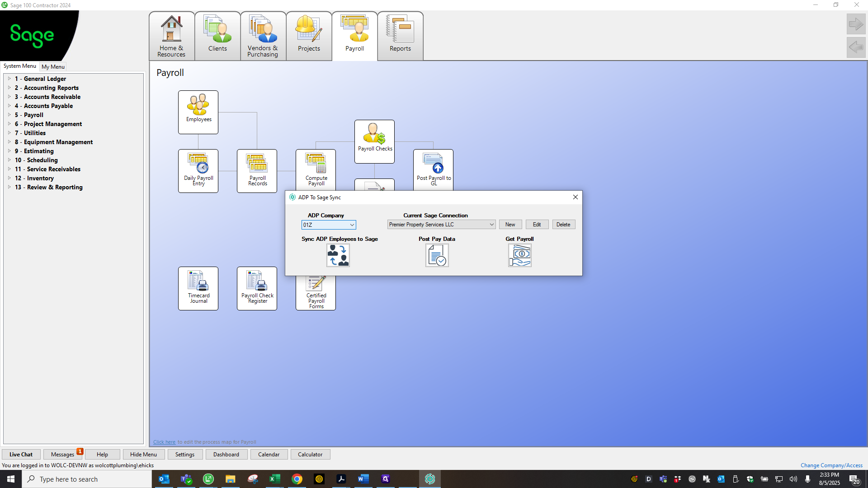Open the Dashboard button

pos(226,455)
